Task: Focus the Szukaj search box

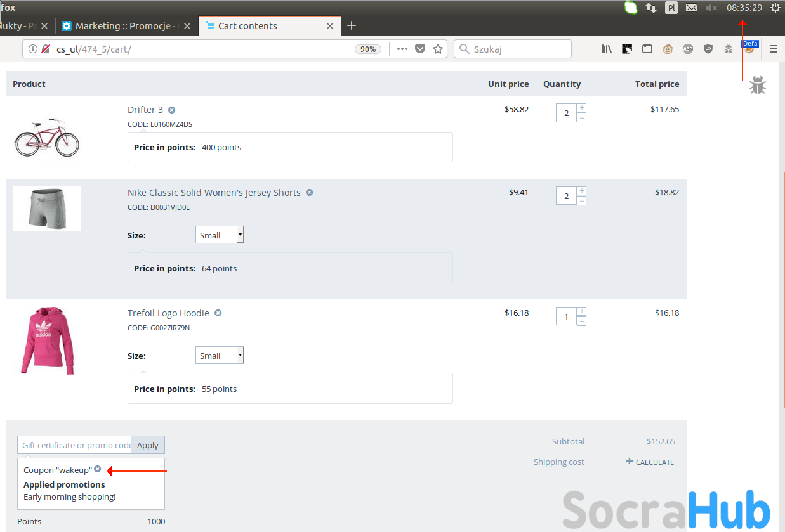Action: coord(513,49)
